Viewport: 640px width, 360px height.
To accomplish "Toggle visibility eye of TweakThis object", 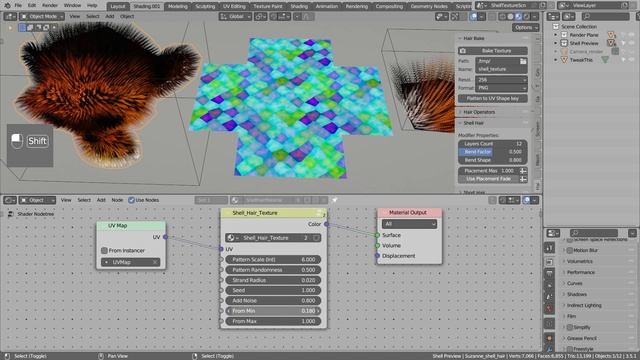I will pyautogui.click(x=631, y=60).
